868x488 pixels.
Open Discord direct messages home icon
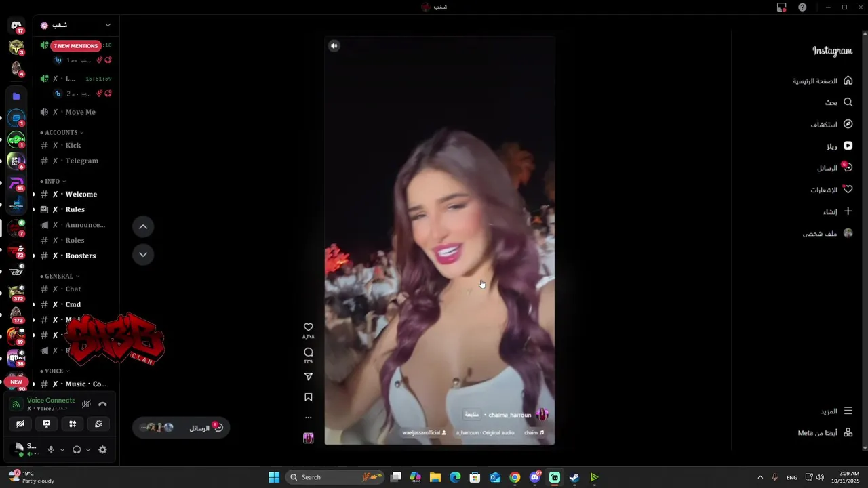click(16, 26)
